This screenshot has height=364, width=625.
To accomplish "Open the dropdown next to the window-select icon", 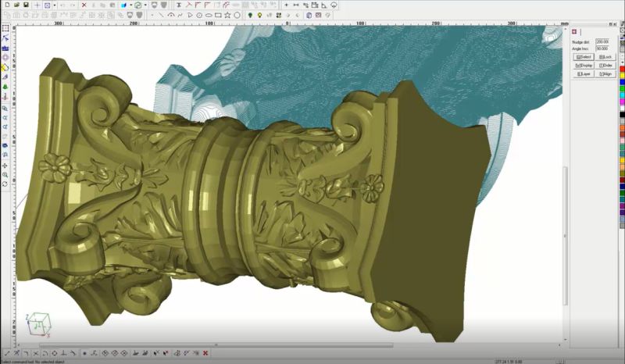I will (54, 5).
